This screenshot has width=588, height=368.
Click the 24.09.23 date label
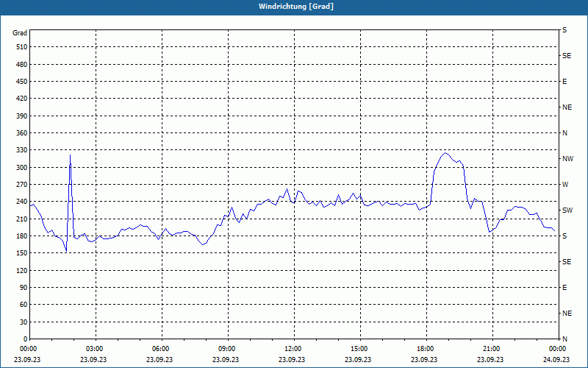point(556,360)
